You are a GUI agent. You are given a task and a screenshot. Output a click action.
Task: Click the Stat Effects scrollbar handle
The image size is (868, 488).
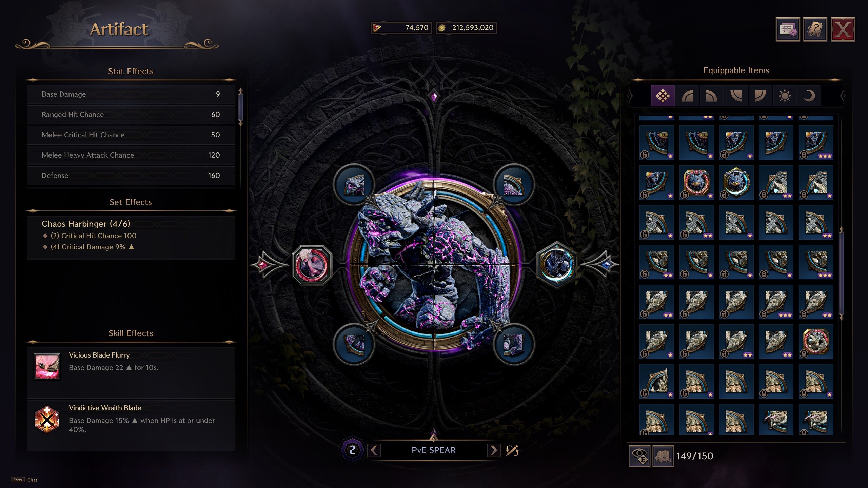pos(241,107)
